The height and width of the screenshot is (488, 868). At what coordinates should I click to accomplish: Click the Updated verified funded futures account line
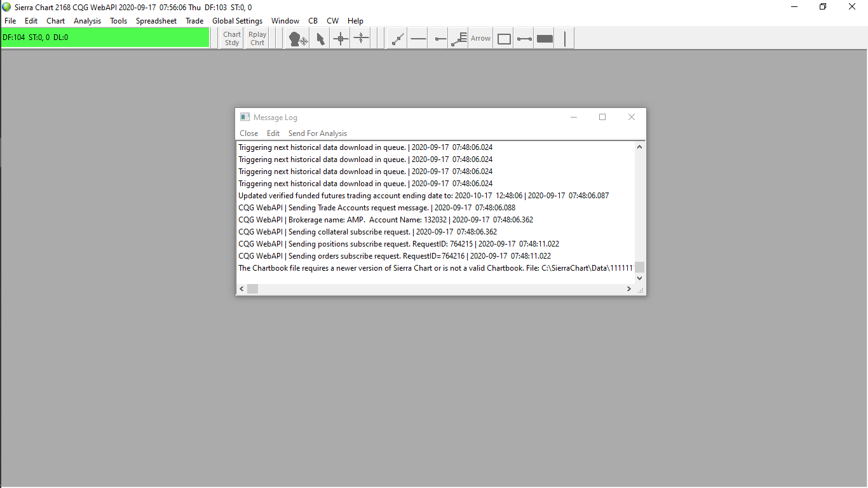click(423, 196)
